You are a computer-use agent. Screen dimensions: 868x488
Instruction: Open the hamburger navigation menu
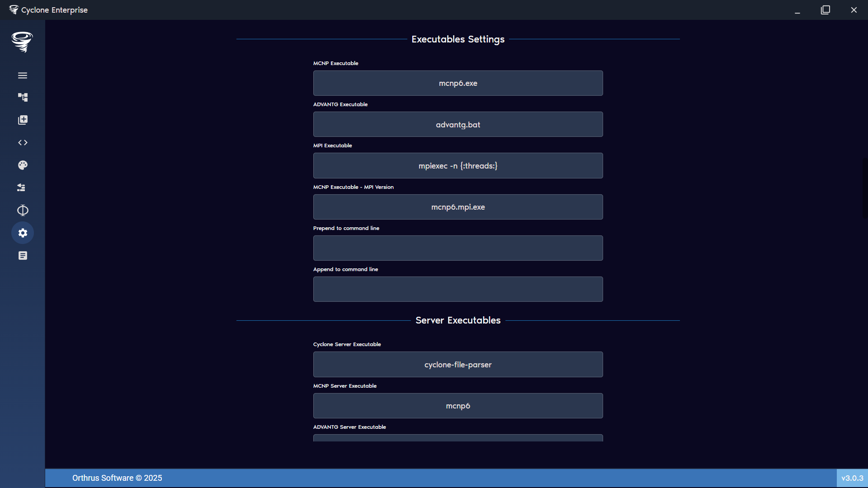tap(22, 75)
